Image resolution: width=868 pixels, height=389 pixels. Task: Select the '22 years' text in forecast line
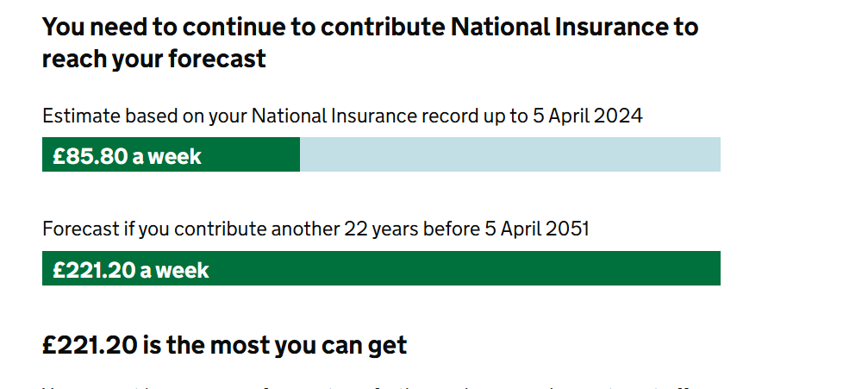381,229
